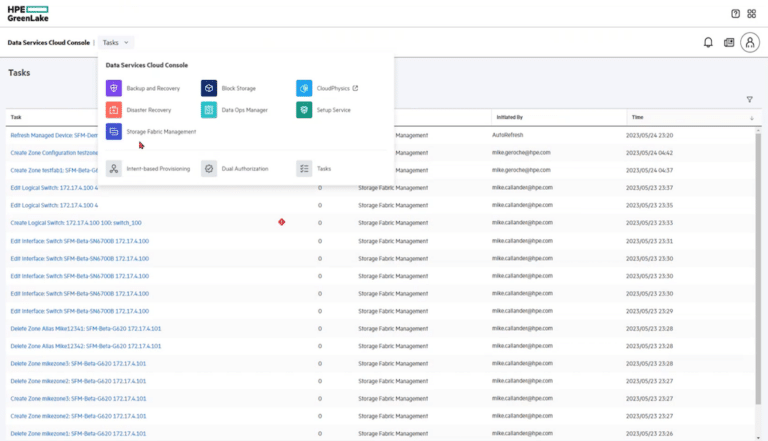This screenshot has height=441, width=768.
Task: Click the Initiated By column header
Action: [x=509, y=118]
